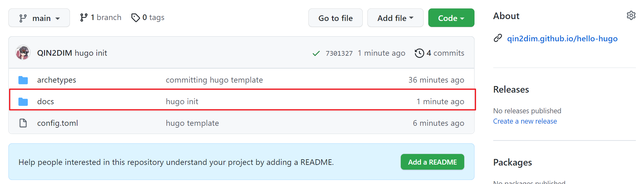Click the About settings gear icon

point(631,15)
